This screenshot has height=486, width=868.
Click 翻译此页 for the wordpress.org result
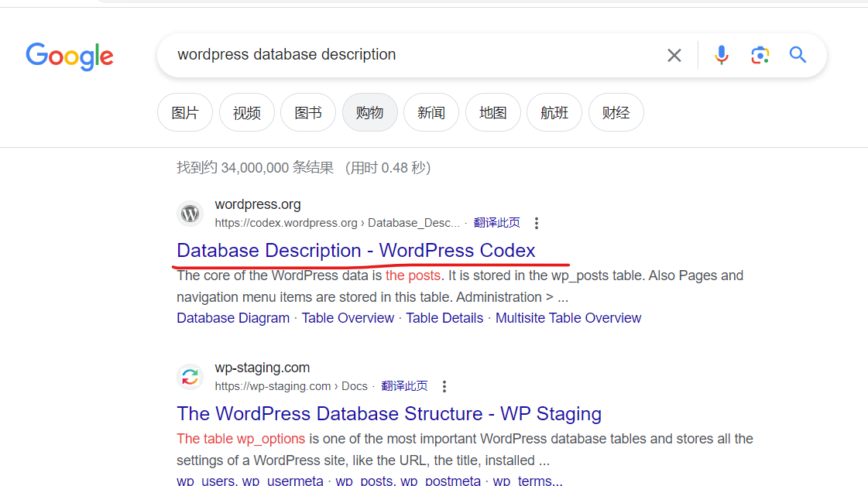pyautogui.click(x=497, y=223)
